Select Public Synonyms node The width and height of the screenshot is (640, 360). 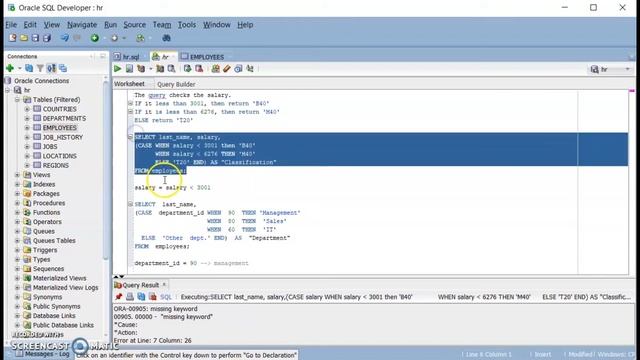tap(56, 306)
